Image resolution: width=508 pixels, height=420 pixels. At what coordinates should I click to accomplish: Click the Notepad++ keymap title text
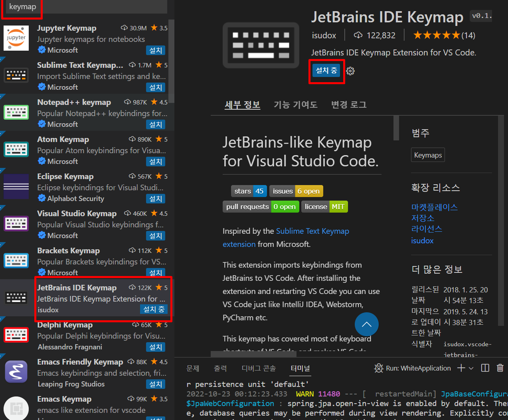[74, 102]
